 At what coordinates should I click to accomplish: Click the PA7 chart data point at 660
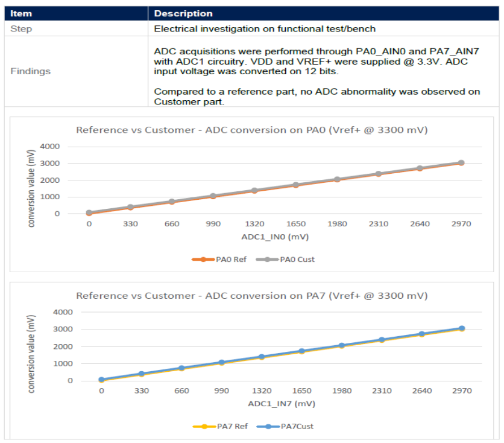(x=181, y=368)
